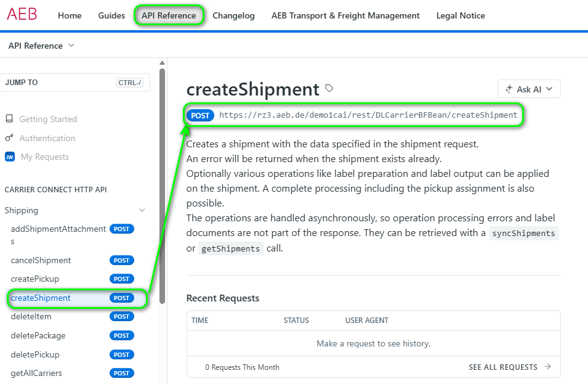Click the TIME column header

(x=199, y=320)
